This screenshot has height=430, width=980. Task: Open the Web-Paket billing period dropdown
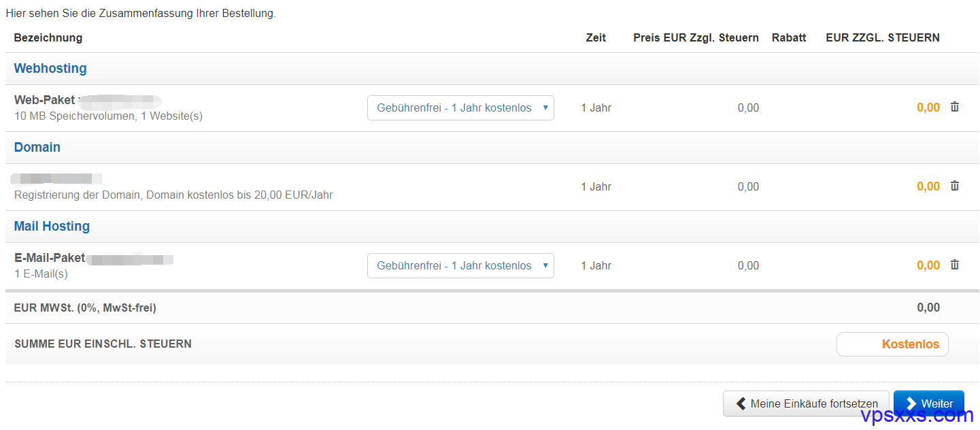click(460, 107)
